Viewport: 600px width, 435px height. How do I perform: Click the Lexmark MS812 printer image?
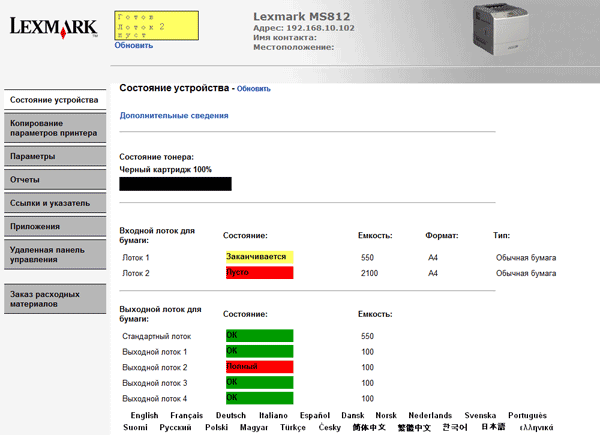click(x=501, y=29)
